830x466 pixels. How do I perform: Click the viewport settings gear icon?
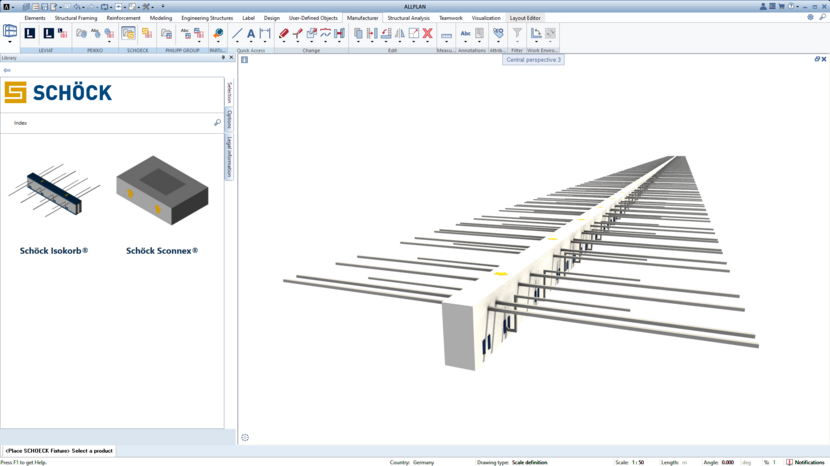(245, 437)
